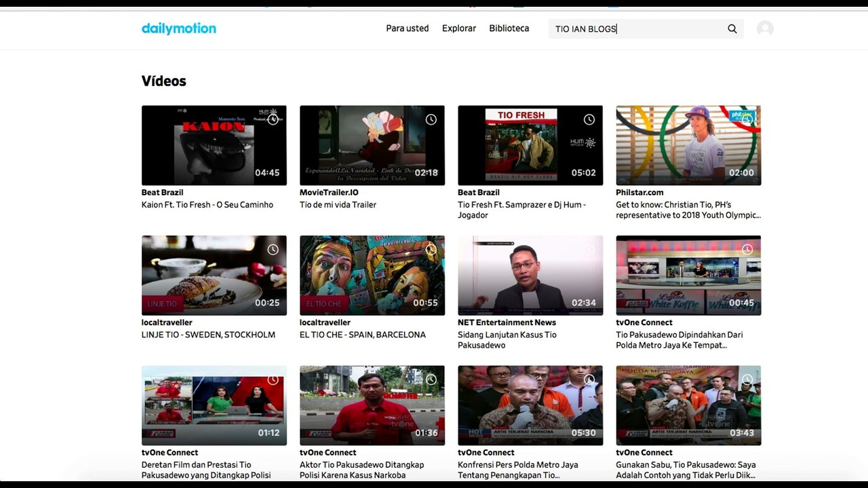Add EL TIO CHE video to Watch Later
The height and width of the screenshot is (488, 868).
tap(431, 249)
